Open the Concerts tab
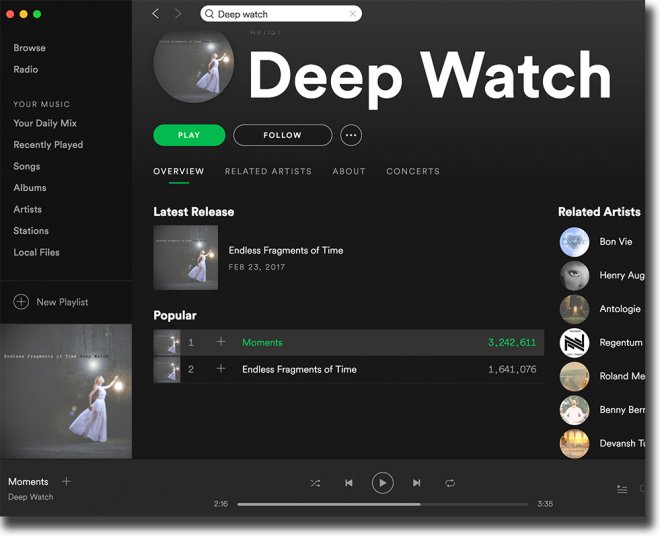This screenshot has width=660, height=536. 413,171
